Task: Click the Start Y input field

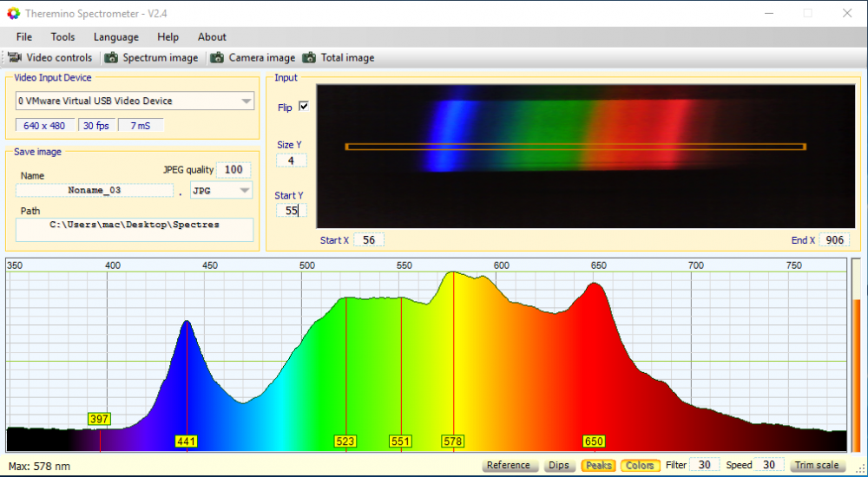Action: [291, 210]
